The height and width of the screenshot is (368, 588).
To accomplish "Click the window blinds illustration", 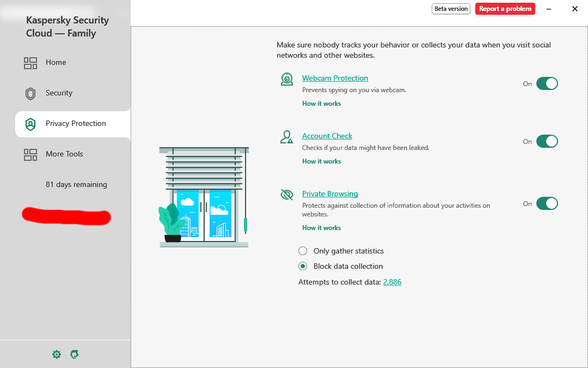I will (x=204, y=197).
